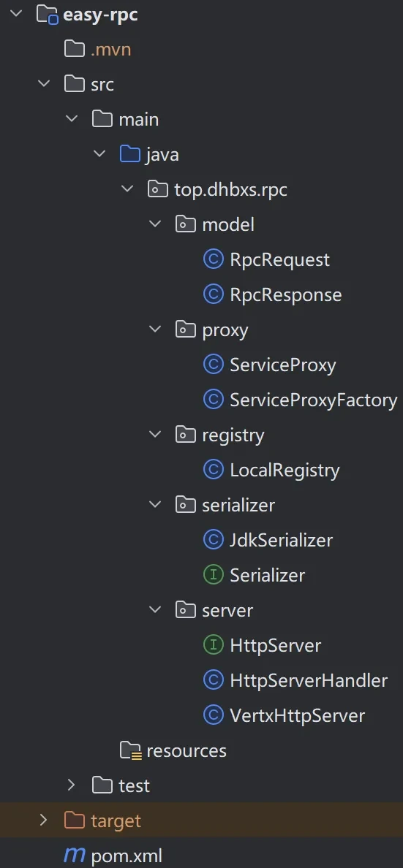Collapse the easy-rpc project root
This screenshot has height=868, width=403.
(17, 14)
